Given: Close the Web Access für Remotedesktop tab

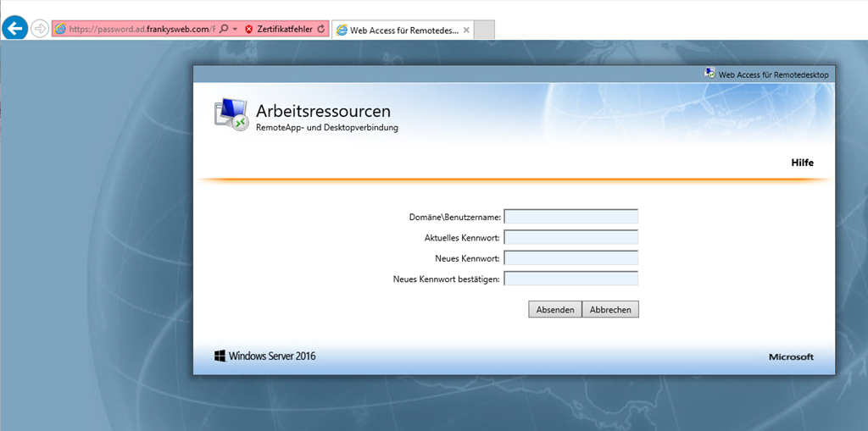Looking at the screenshot, I should tap(466, 30).
